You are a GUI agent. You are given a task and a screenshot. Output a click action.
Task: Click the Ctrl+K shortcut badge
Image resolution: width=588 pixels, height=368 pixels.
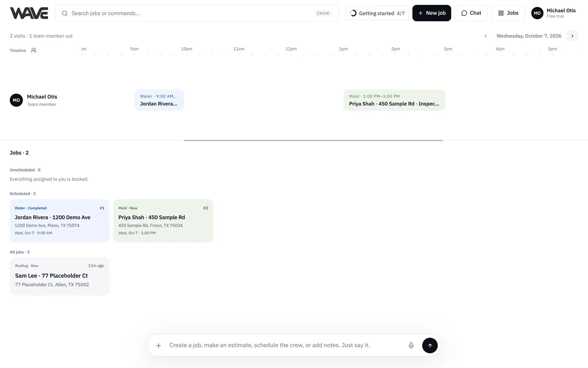(323, 13)
